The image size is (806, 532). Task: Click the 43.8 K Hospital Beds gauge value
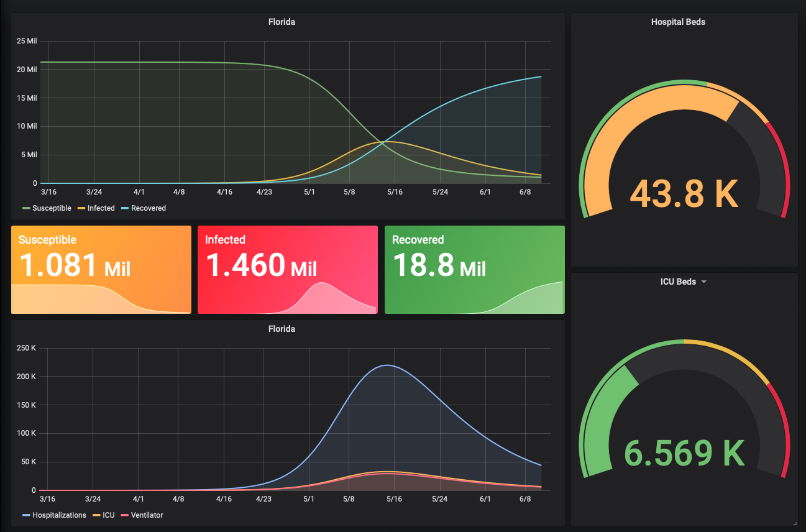pos(684,194)
